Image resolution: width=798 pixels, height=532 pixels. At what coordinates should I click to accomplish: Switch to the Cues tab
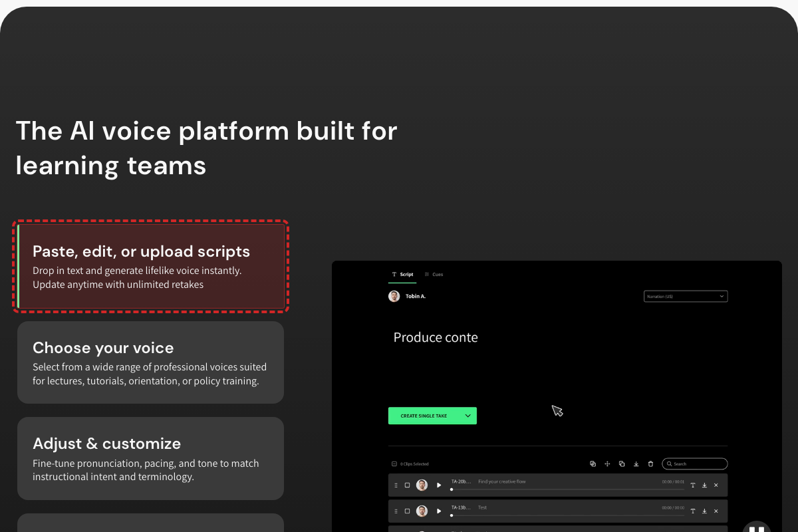point(434,274)
